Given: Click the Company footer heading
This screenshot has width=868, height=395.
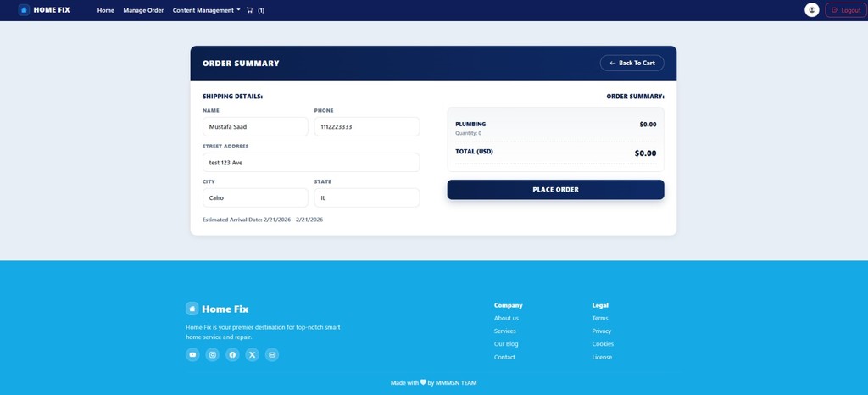Looking at the screenshot, I should 509,305.
